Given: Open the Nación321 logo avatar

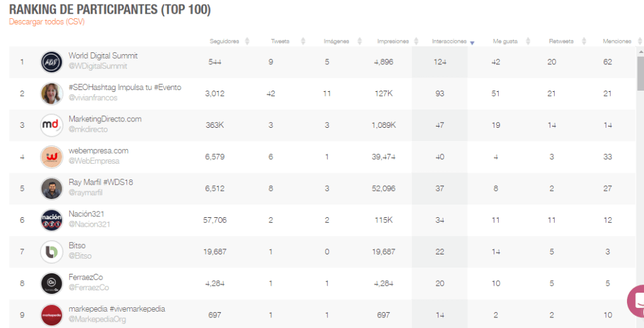Looking at the screenshot, I should [52, 220].
